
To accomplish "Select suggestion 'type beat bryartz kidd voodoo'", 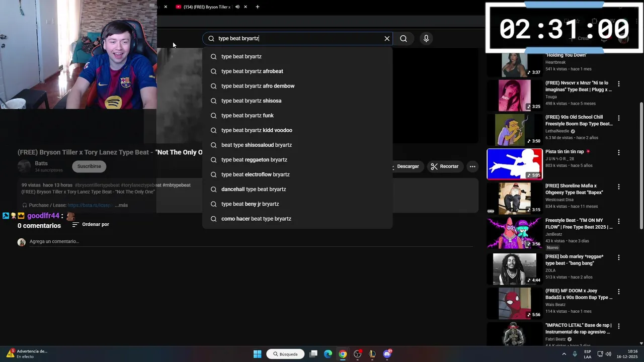I will 297,130.
